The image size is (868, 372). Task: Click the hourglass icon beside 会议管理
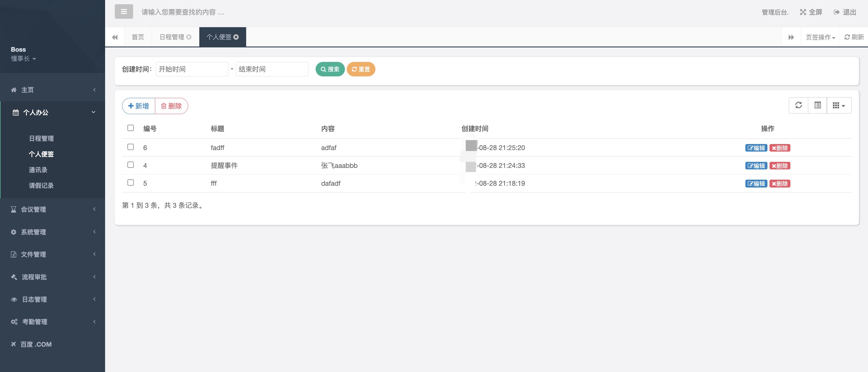(x=14, y=209)
